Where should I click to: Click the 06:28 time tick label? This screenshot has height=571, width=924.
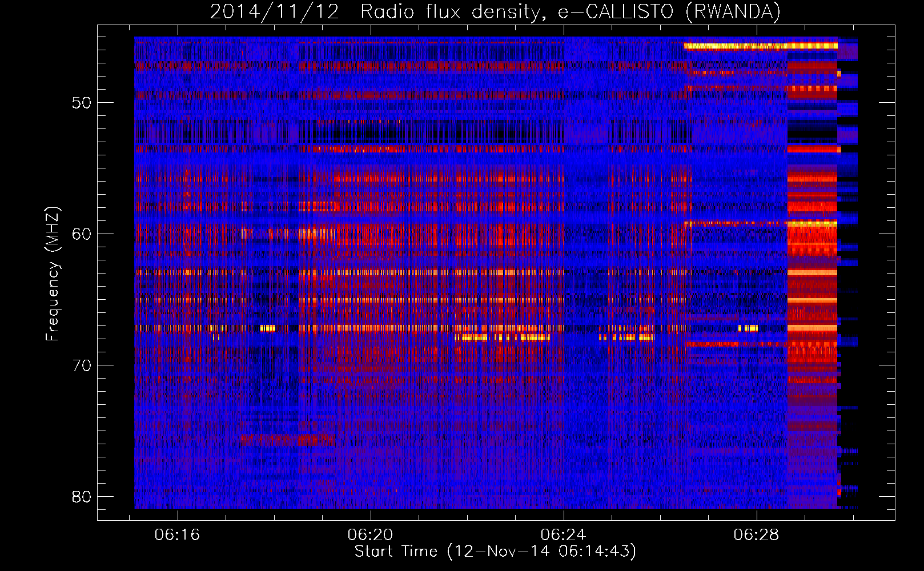[x=756, y=535]
